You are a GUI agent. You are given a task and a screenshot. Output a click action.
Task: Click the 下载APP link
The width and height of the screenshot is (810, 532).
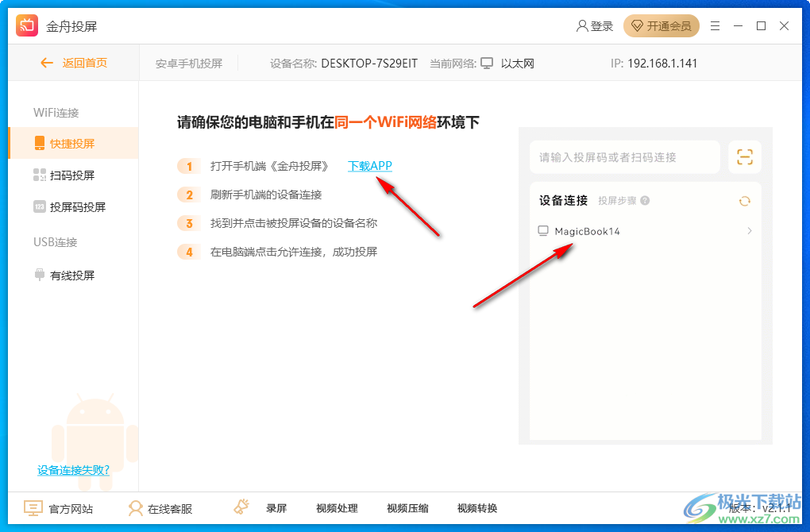368,167
